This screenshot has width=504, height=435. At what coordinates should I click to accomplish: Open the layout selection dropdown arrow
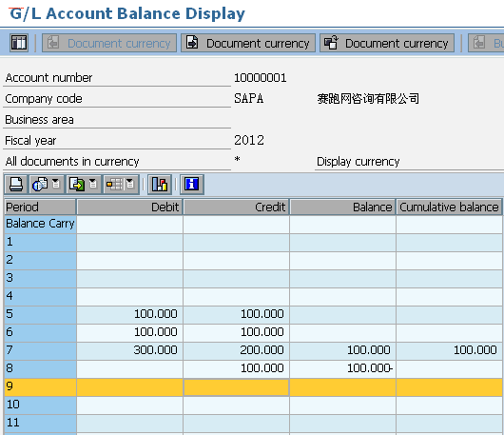(x=130, y=184)
